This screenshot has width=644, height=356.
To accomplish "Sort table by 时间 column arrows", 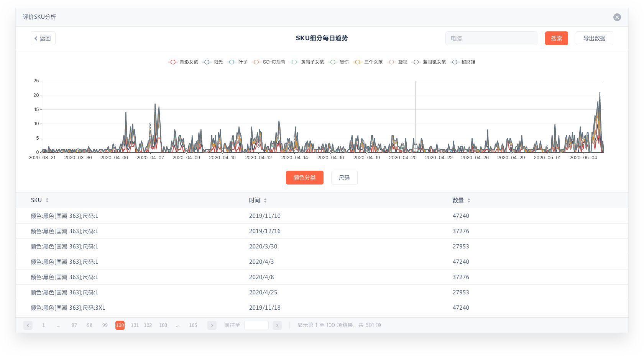I will pos(265,200).
